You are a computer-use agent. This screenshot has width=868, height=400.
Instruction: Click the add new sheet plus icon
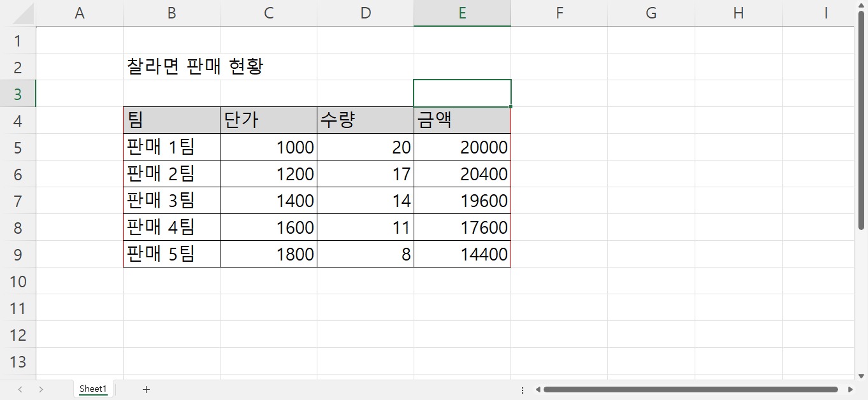coord(146,389)
